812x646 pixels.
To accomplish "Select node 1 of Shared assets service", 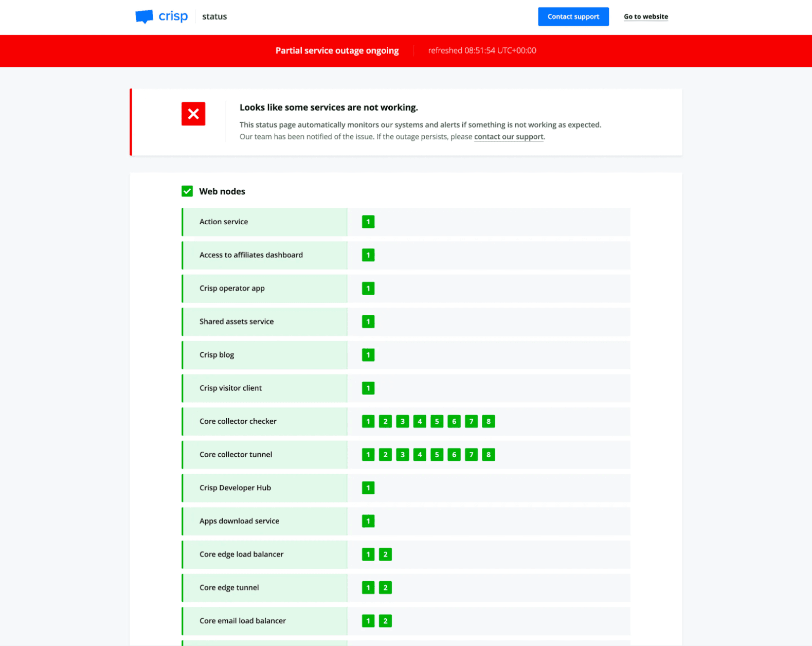I will [368, 321].
